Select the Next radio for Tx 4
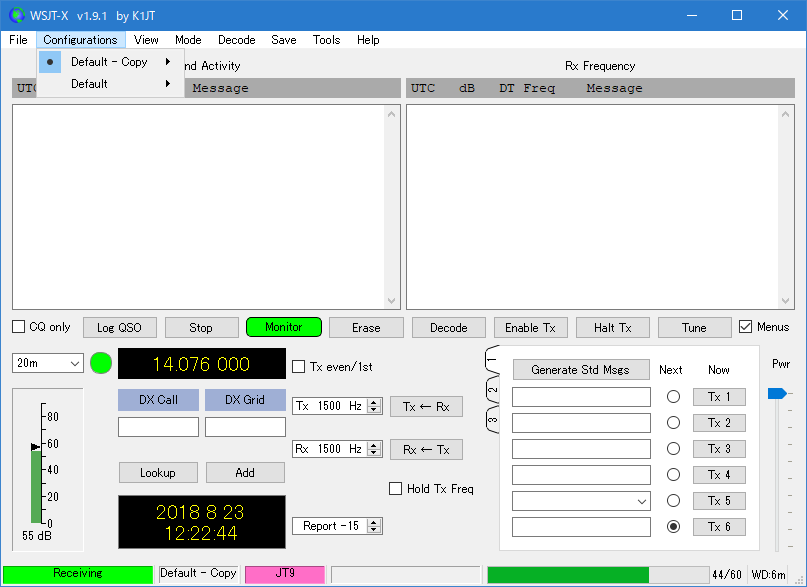807x587 pixels. click(x=673, y=475)
